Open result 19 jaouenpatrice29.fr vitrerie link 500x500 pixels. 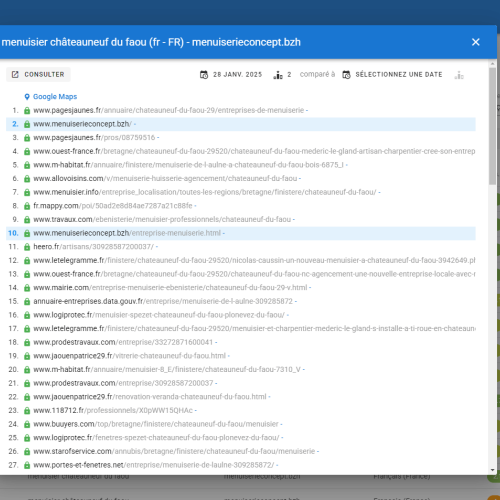click(129, 356)
